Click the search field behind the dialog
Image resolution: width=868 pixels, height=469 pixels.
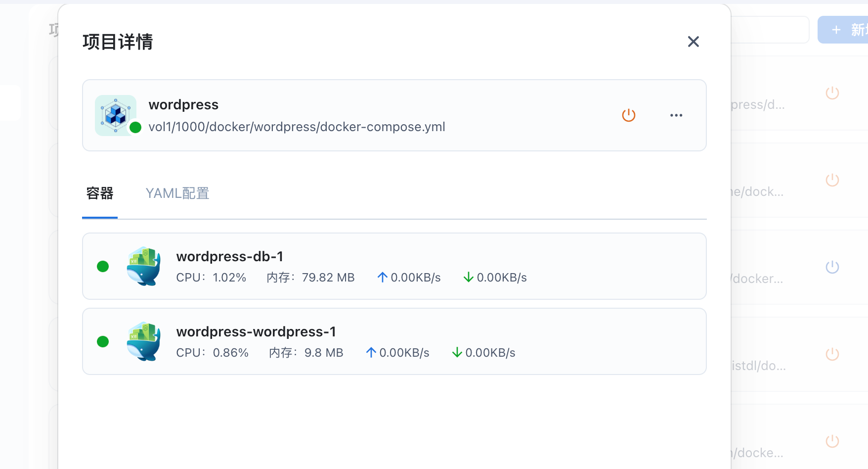coord(769,30)
